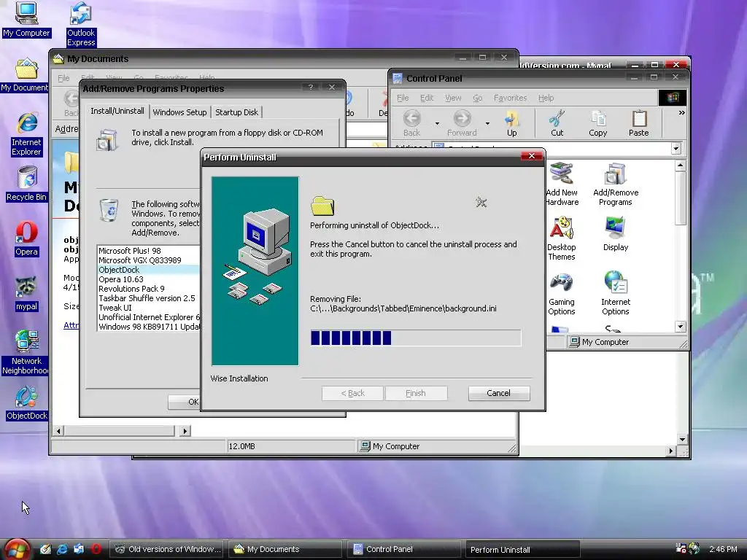The height and width of the screenshot is (560, 747).
Task: Select ObjectDock in the installed programs list
Action: [x=149, y=270]
